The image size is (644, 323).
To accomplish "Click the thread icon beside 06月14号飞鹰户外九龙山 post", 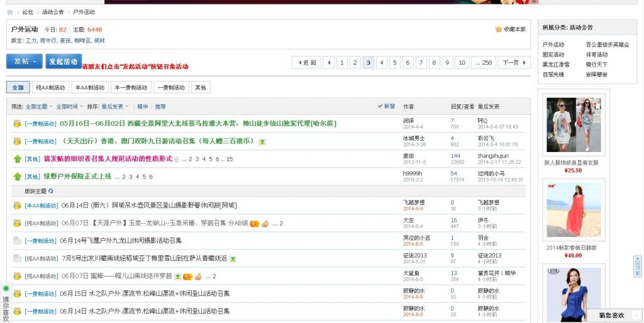I will point(17,241).
